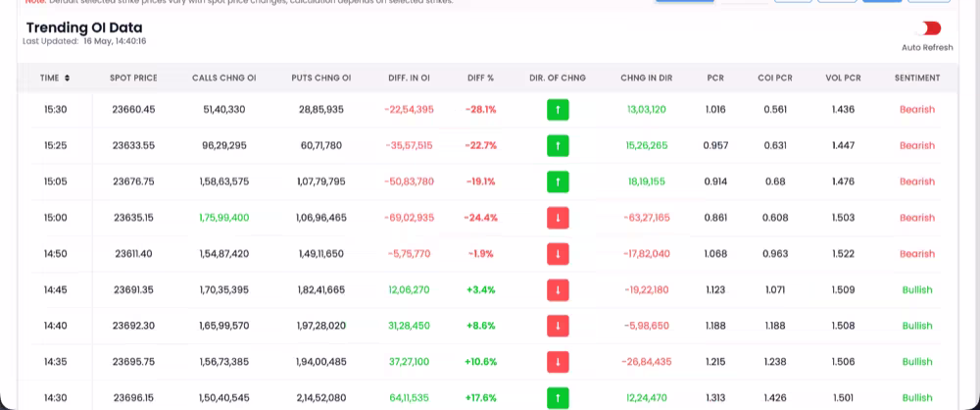Click the 14:35 time cell
Screen dimensions: 980x410
[x=55, y=362]
